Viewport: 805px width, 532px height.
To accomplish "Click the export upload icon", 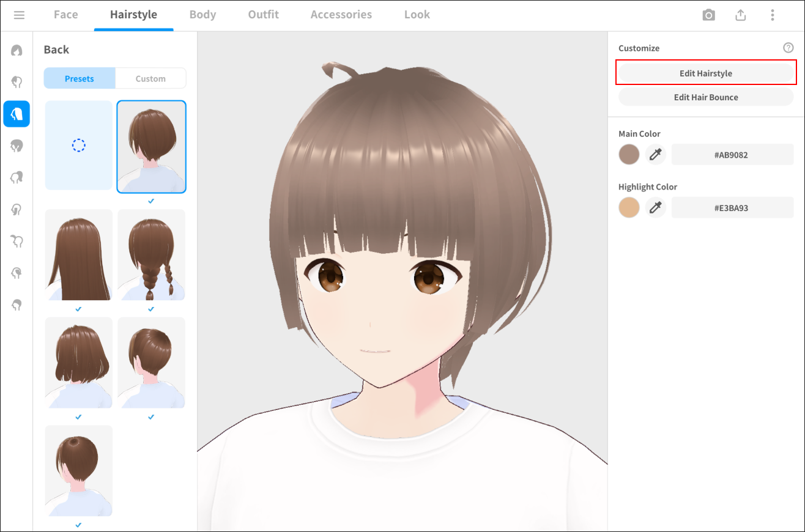I will coord(740,15).
